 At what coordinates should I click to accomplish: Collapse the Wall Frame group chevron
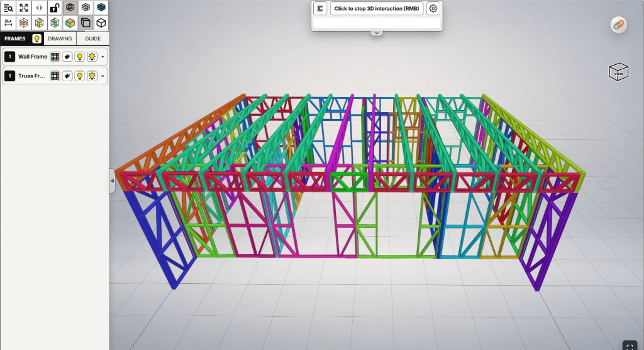103,57
